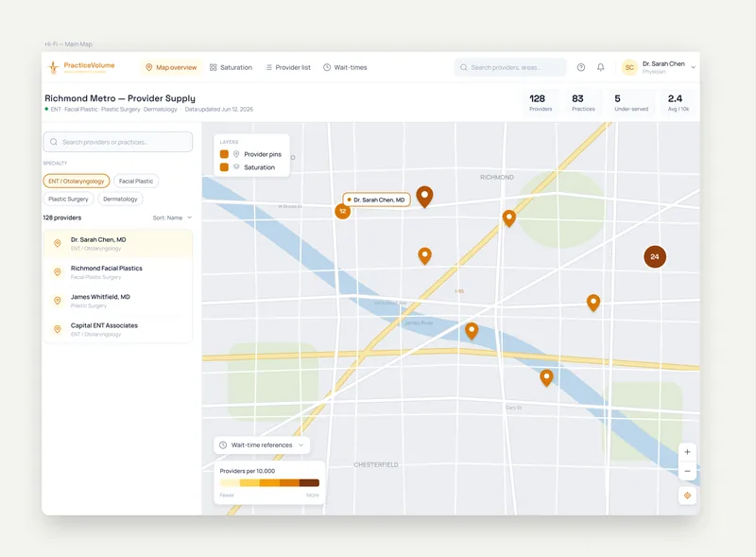The width and height of the screenshot is (756, 557).
Task: Expand the Dr. Sarah Chen account menu
Action: [x=694, y=67]
